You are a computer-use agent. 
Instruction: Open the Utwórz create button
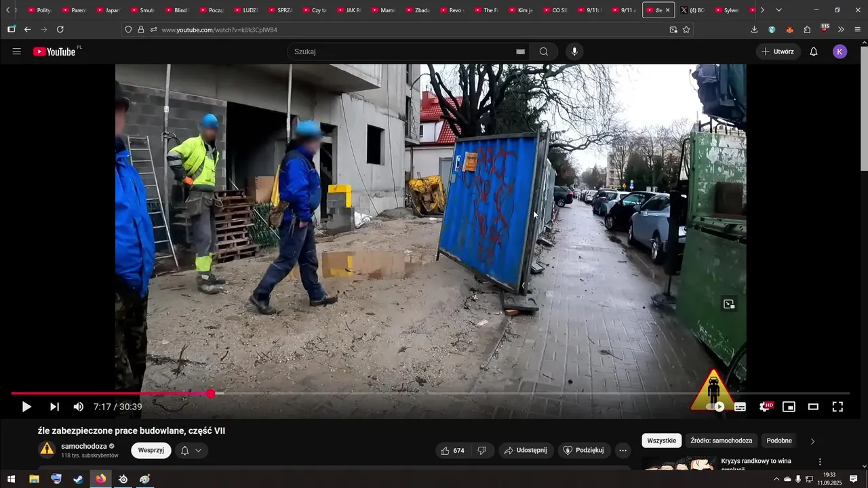[x=778, y=52]
